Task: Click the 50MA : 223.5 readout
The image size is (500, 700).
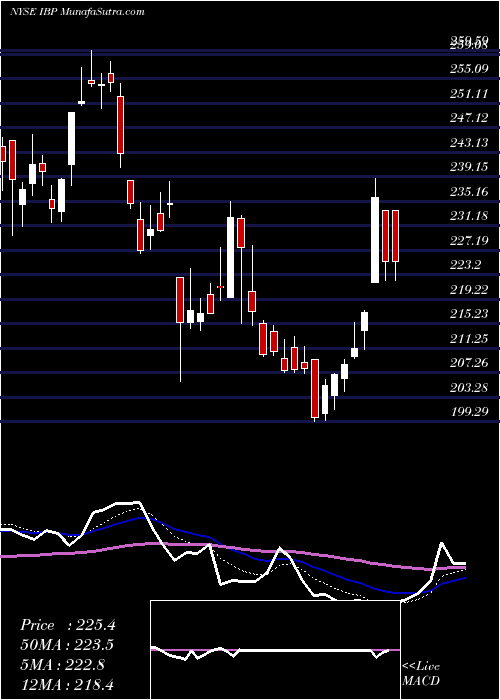Action: [67, 645]
